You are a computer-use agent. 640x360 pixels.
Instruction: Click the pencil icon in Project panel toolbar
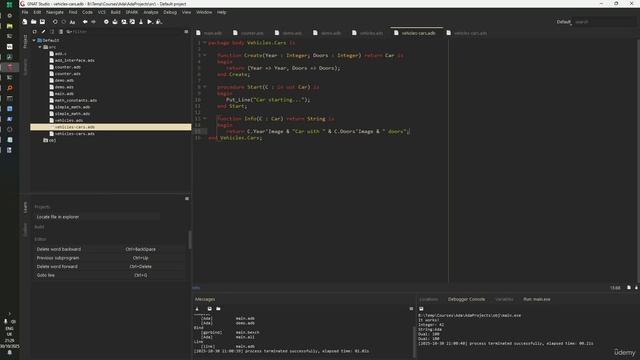[x=43, y=31]
